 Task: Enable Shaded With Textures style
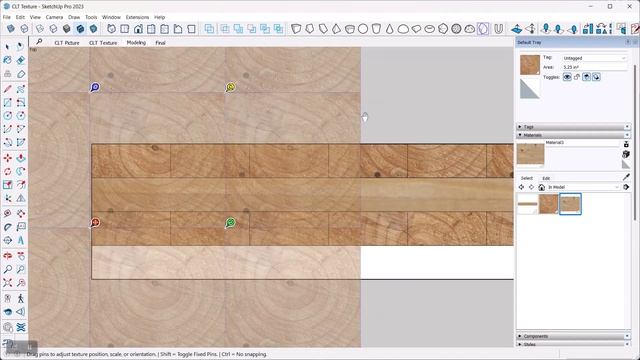[80, 29]
